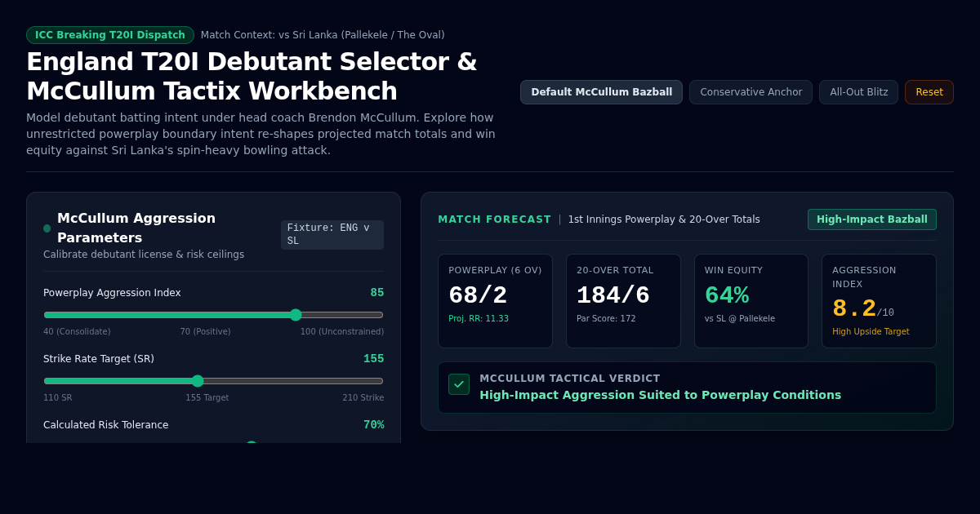Click the England T20I Debutant Selector title
Viewport: 980px width, 514px height.
pos(252,77)
